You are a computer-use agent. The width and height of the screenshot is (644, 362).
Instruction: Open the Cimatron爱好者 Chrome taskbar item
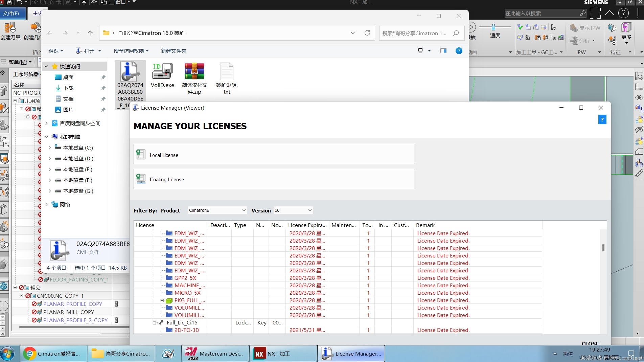click(53, 354)
